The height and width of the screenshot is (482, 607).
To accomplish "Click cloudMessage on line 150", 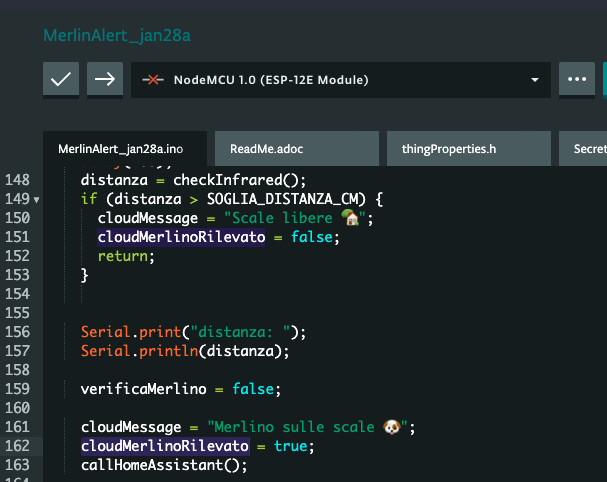I will (147, 218).
